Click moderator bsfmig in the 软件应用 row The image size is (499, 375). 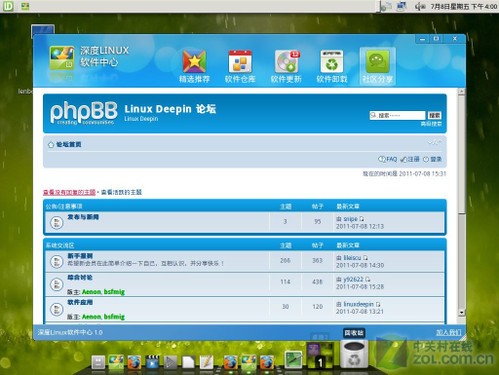114,317
